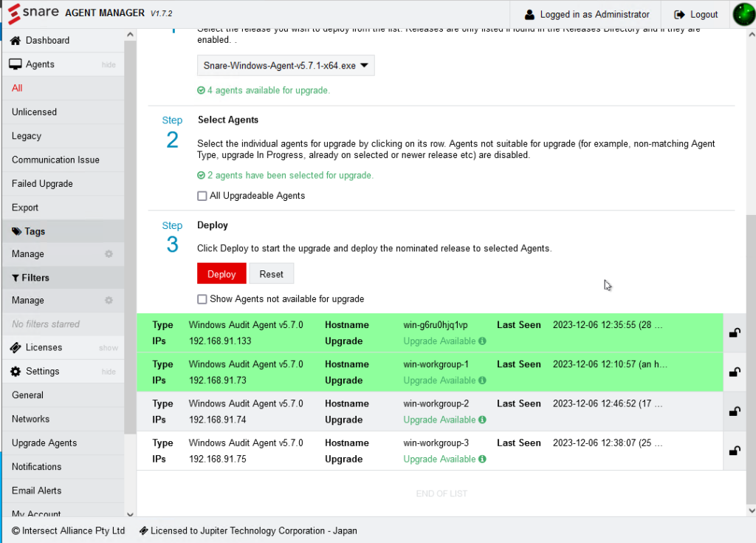
Task: Click the Licenses ticket icon
Action: [16, 347]
